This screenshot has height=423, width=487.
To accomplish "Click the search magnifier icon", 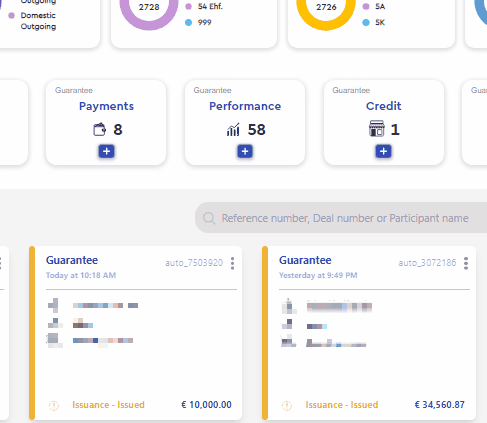I will click(209, 218).
